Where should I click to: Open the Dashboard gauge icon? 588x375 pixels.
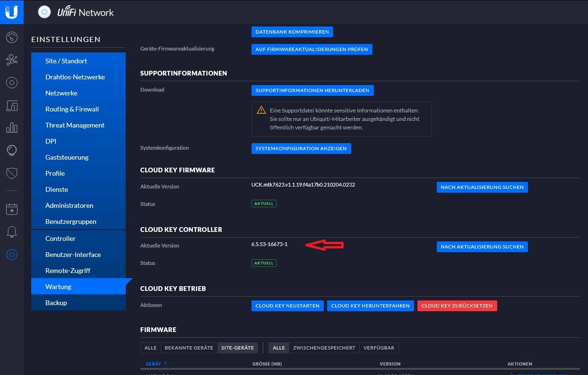(12, 37)
